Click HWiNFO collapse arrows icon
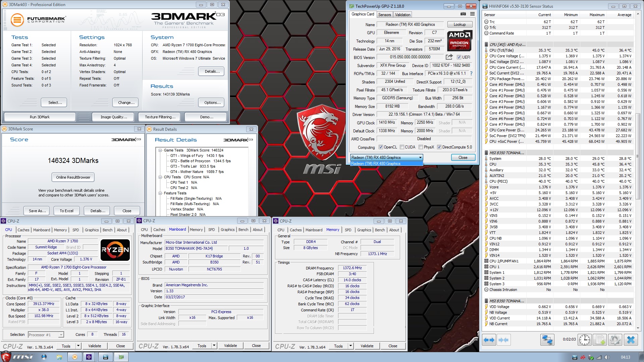The width and height of the screenshot is (644, 362). [503, 340]
